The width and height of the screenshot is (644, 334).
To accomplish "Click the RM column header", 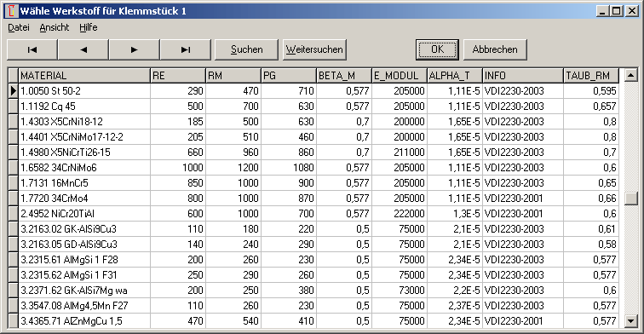I will (x=233, y=76).
